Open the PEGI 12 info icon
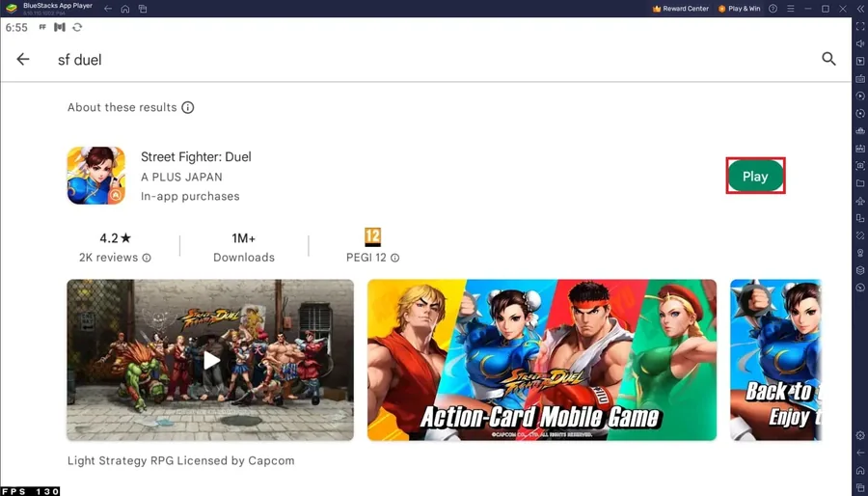This screenshot has height=496, width=868. click(x=394, y=258)
